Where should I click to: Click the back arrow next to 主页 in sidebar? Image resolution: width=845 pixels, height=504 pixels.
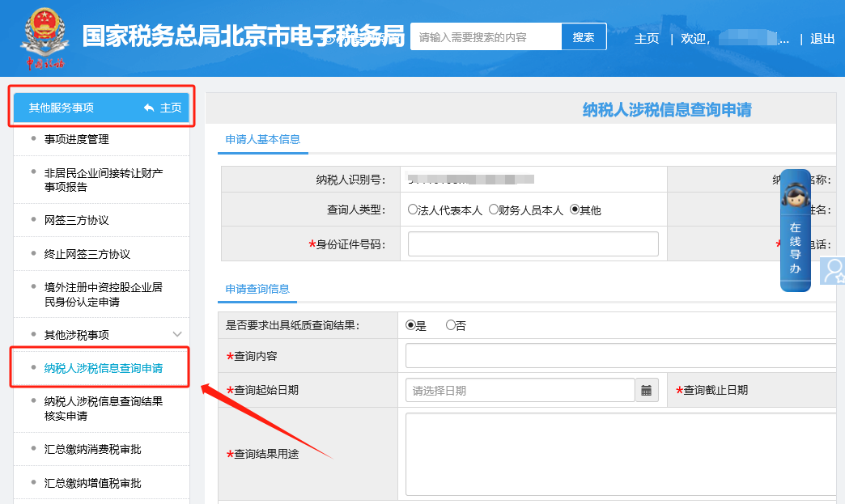(149, 108)
